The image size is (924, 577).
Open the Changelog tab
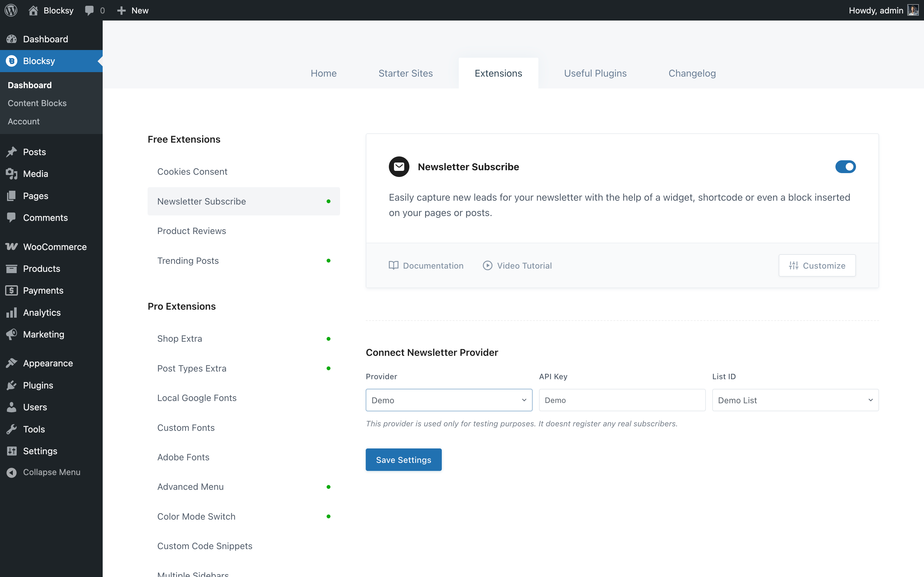coord(692,73)
